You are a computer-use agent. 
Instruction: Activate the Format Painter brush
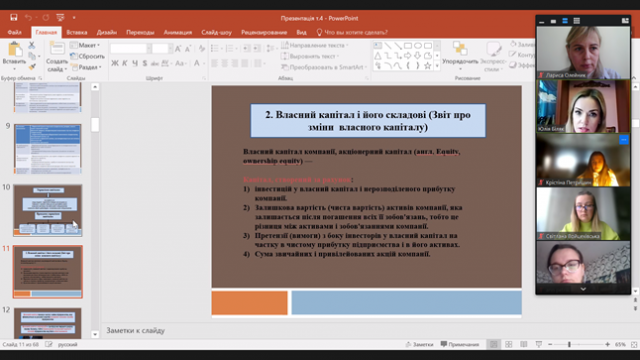31,67
